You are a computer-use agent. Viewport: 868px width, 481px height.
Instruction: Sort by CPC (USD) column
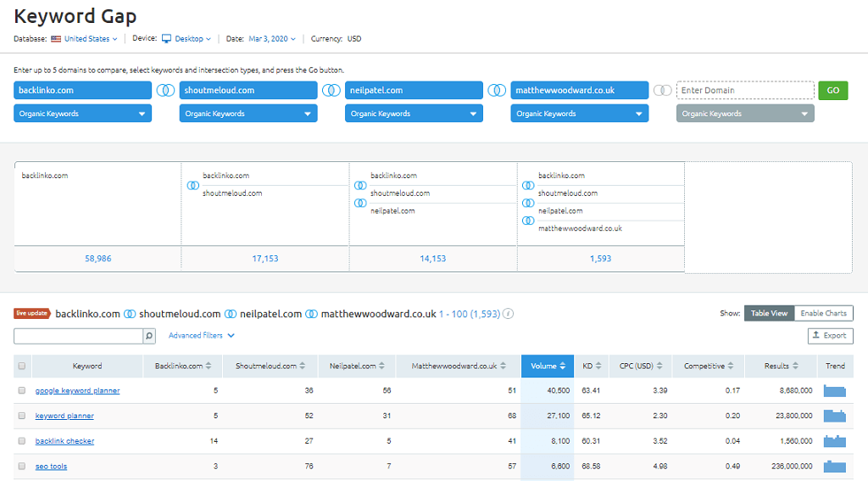tap(641, 366)
